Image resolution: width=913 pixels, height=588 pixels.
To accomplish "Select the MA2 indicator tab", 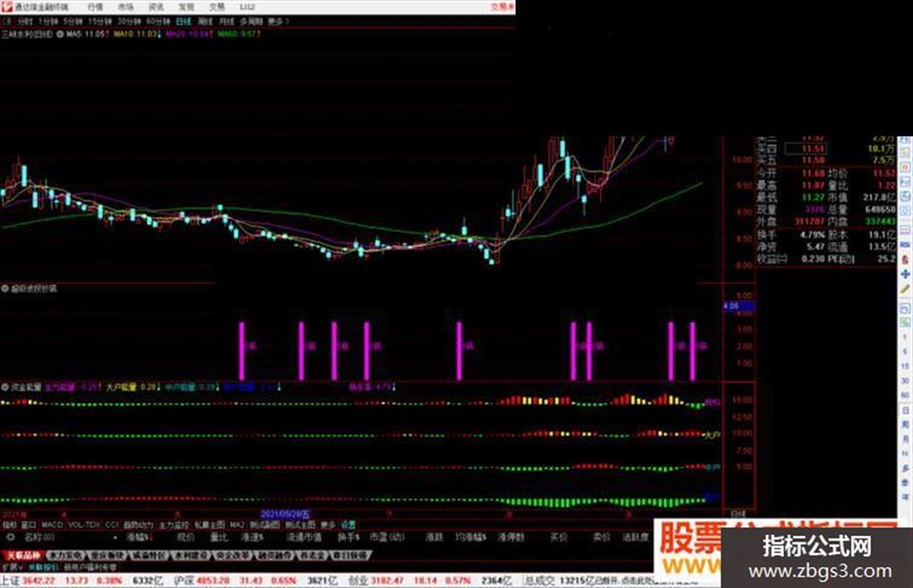I will click(x=237, y=524).
